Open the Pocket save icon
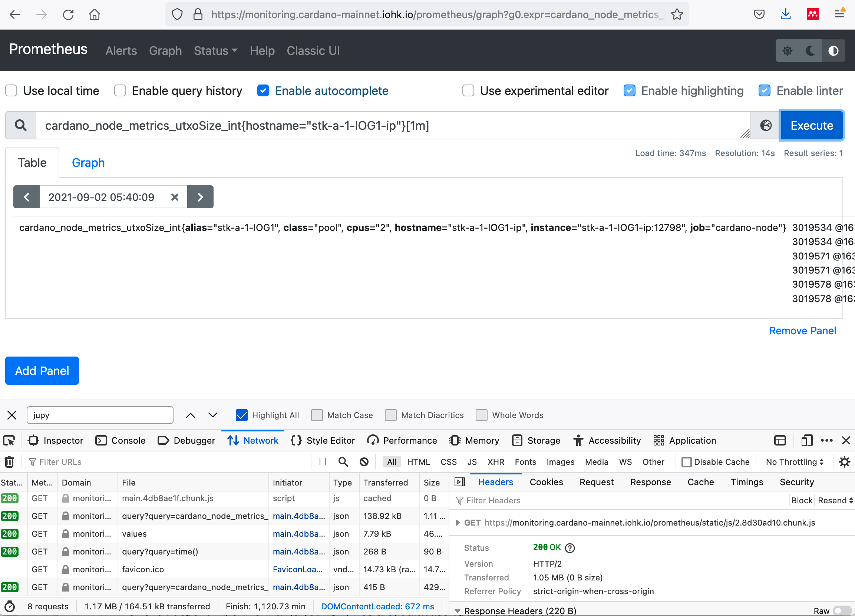Image resolution: width=855 pixels, height=616 pixels. click(x=759, y=14)
